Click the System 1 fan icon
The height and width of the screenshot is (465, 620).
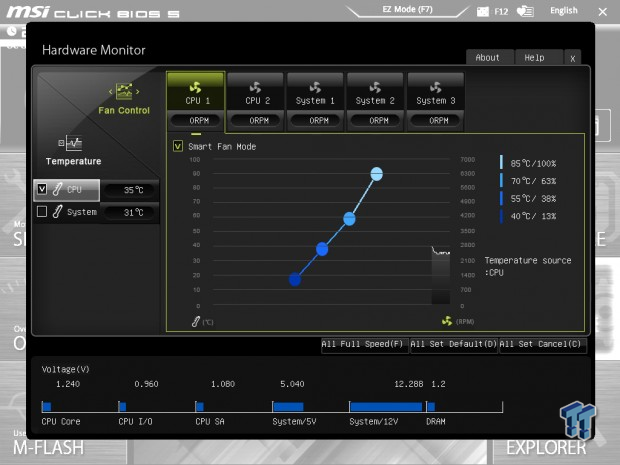[315, 87]
